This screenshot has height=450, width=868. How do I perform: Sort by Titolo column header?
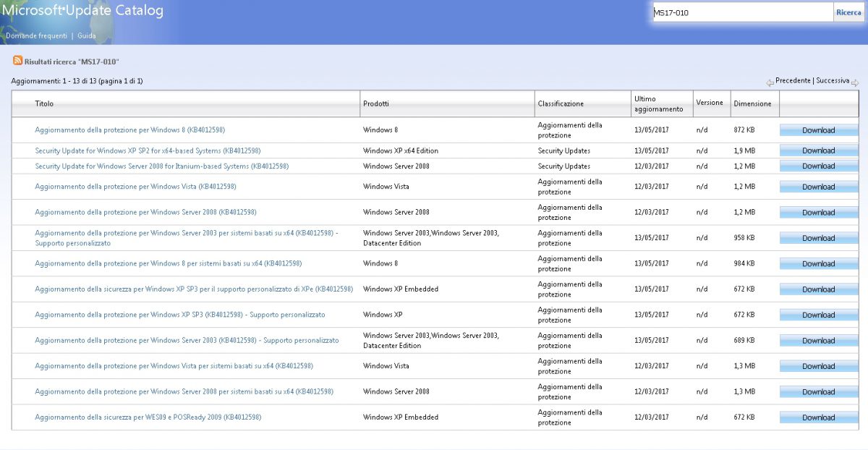pos(44,103)
